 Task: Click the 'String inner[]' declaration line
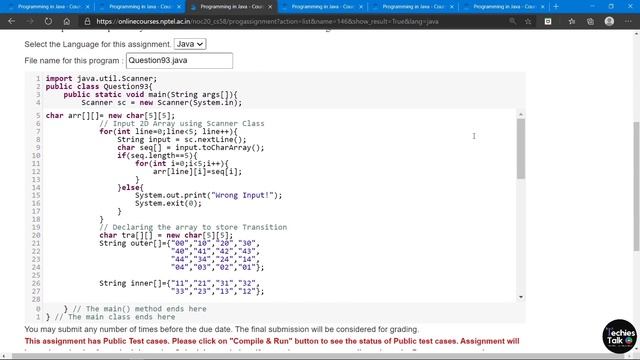[180, 283]
